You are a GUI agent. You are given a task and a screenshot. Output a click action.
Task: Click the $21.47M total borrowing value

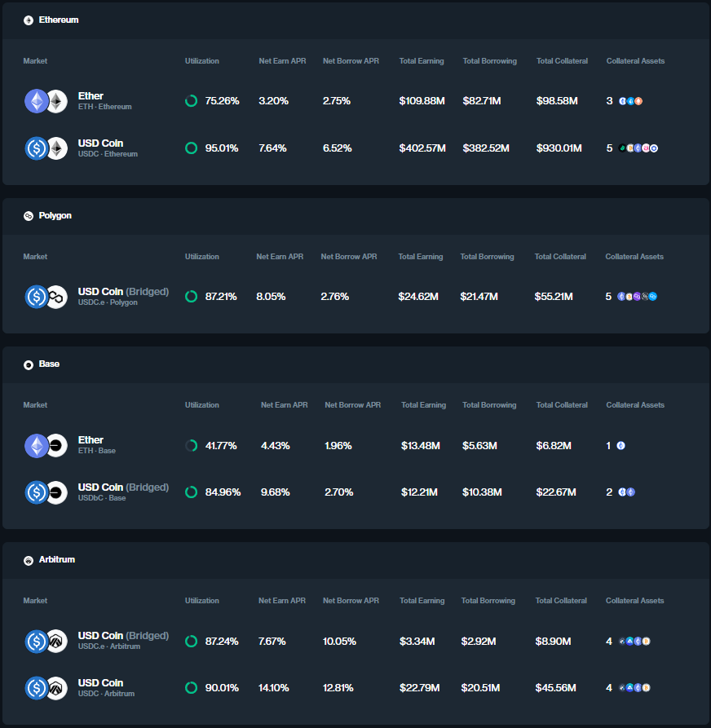click(479, 297)
